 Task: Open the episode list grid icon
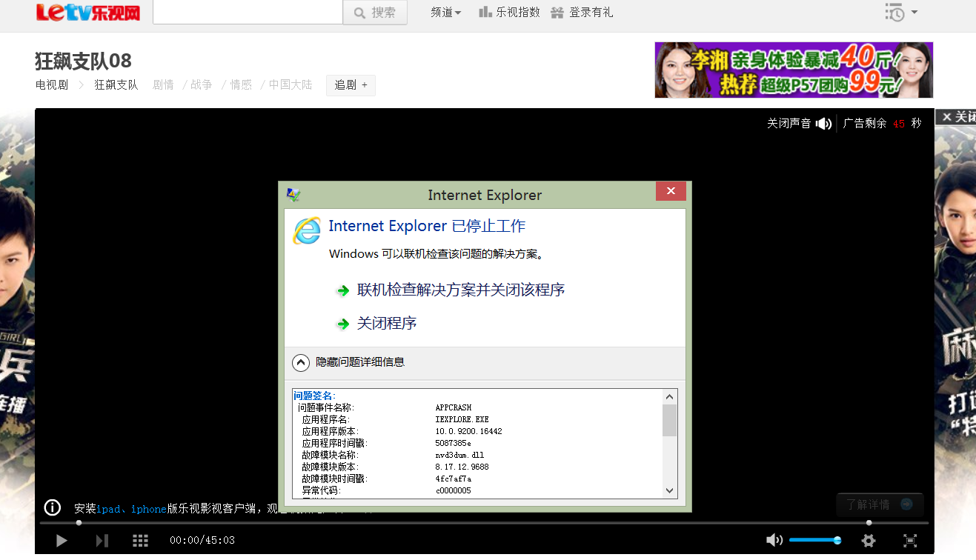(141, 541)
